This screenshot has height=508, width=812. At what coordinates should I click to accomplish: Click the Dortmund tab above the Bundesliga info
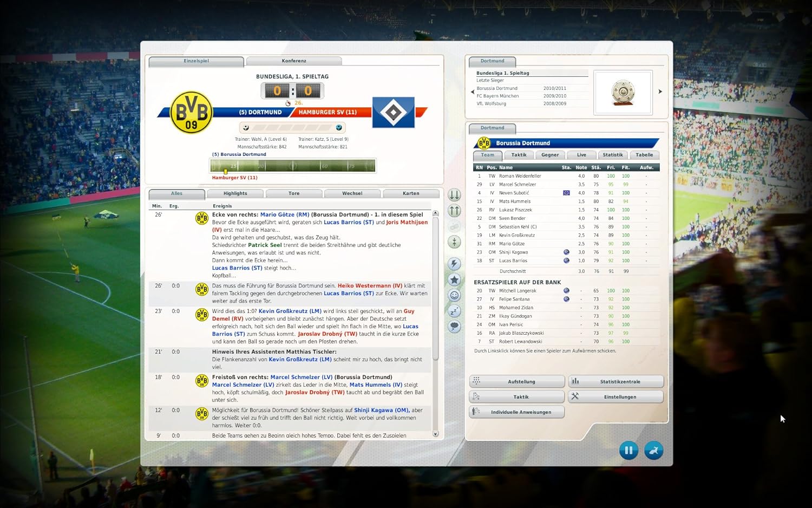pos(492,61)
